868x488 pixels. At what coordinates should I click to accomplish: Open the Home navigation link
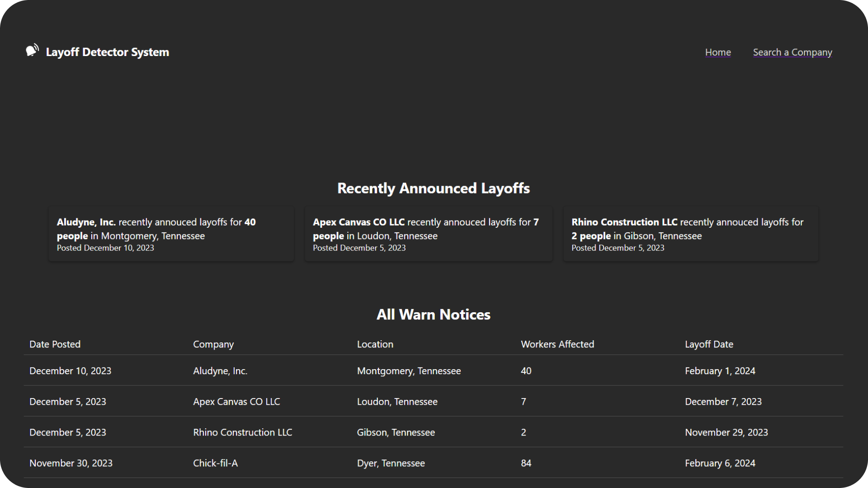click(718, 52)
